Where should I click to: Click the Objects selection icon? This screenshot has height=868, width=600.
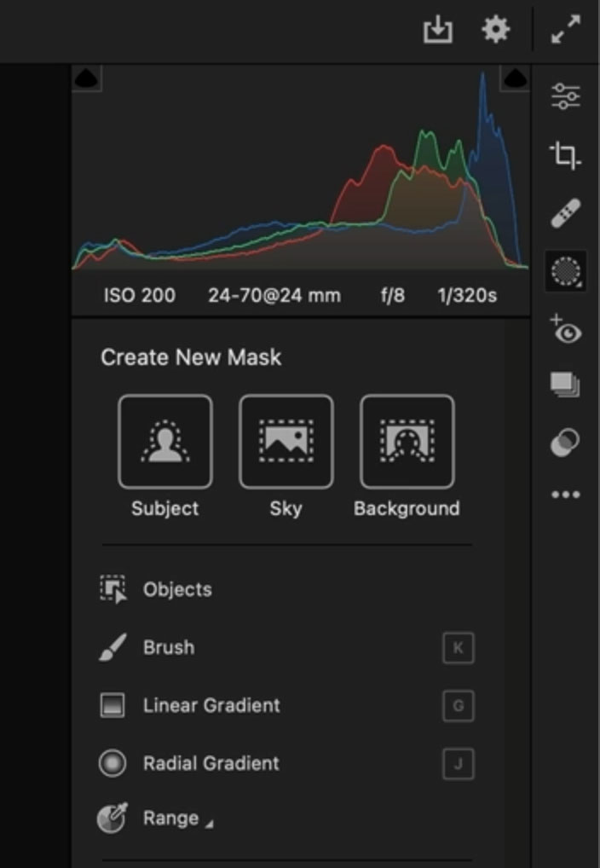tap(112, 589)
